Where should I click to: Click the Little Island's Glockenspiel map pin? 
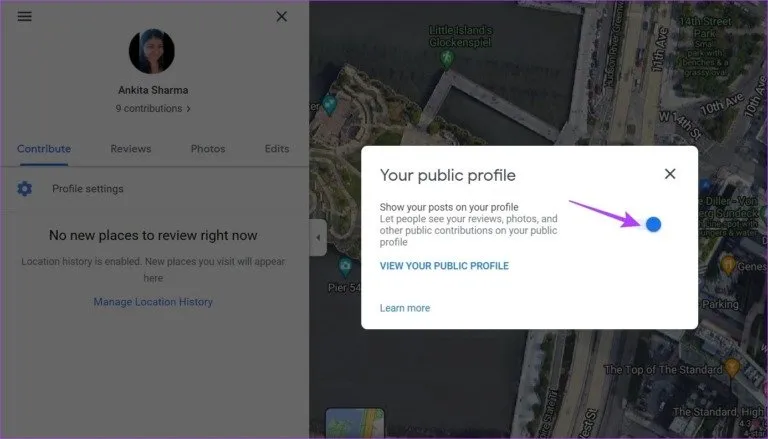point(446,59)
